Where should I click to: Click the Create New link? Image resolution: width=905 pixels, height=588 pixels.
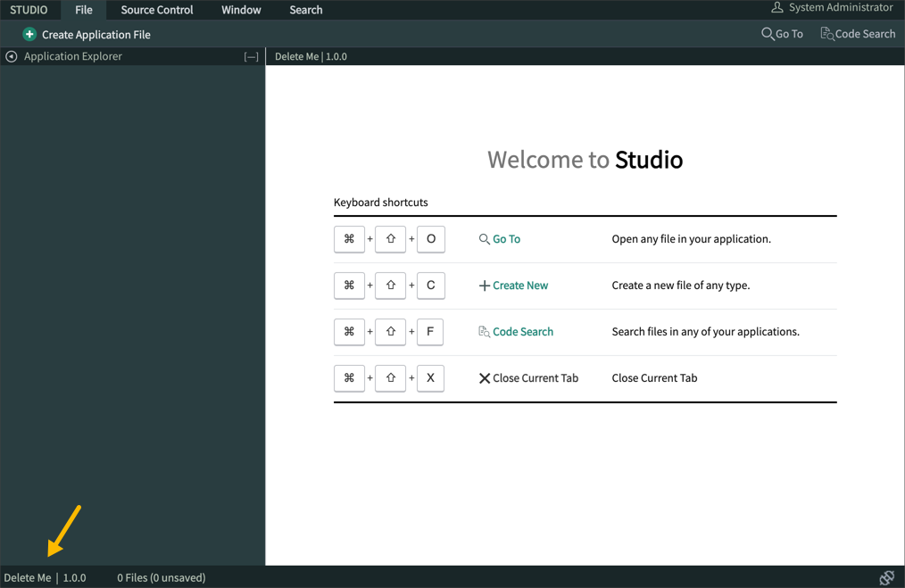pyautogui.click(x=520, y=285)
